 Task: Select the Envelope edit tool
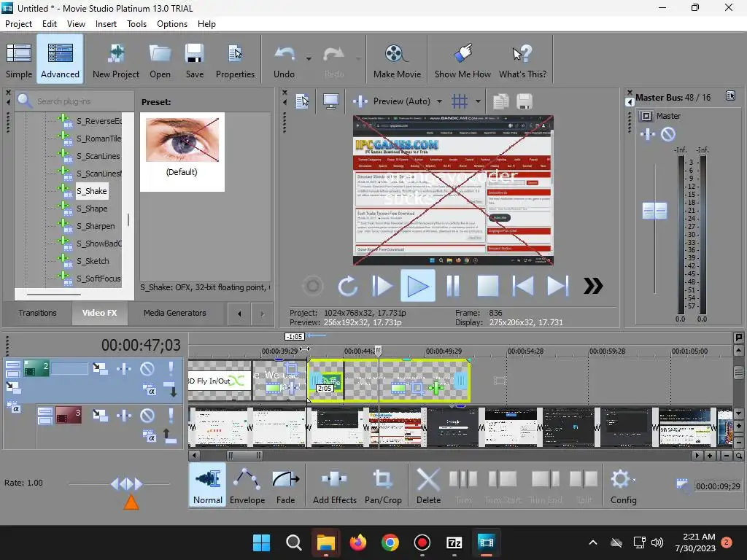tap(247, 485)
